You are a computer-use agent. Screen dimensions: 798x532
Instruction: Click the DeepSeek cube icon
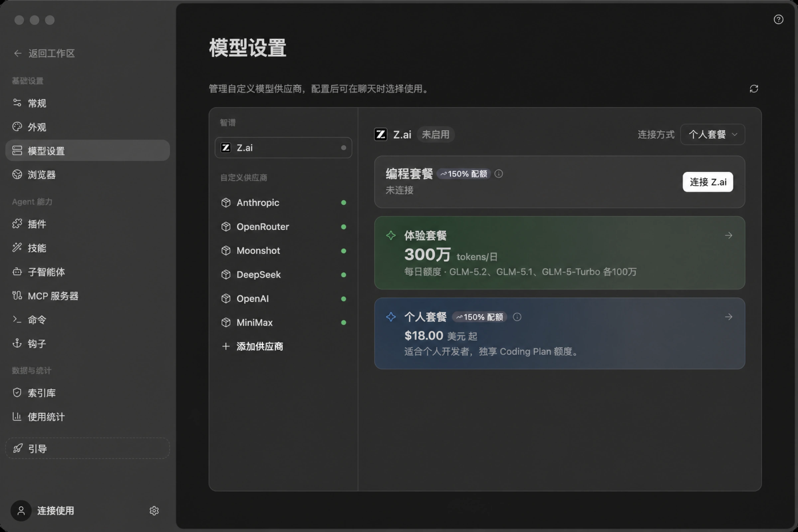[x=226, y=275]
